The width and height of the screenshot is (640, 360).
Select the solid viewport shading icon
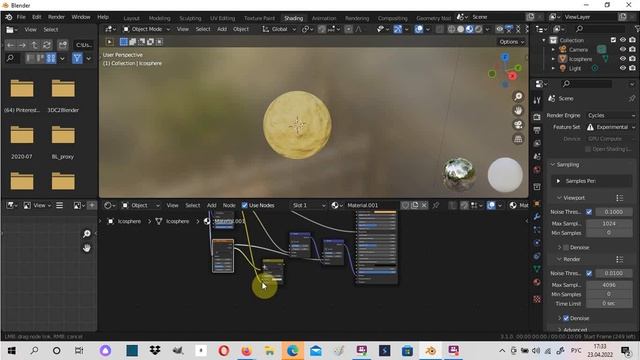point(461,29)
